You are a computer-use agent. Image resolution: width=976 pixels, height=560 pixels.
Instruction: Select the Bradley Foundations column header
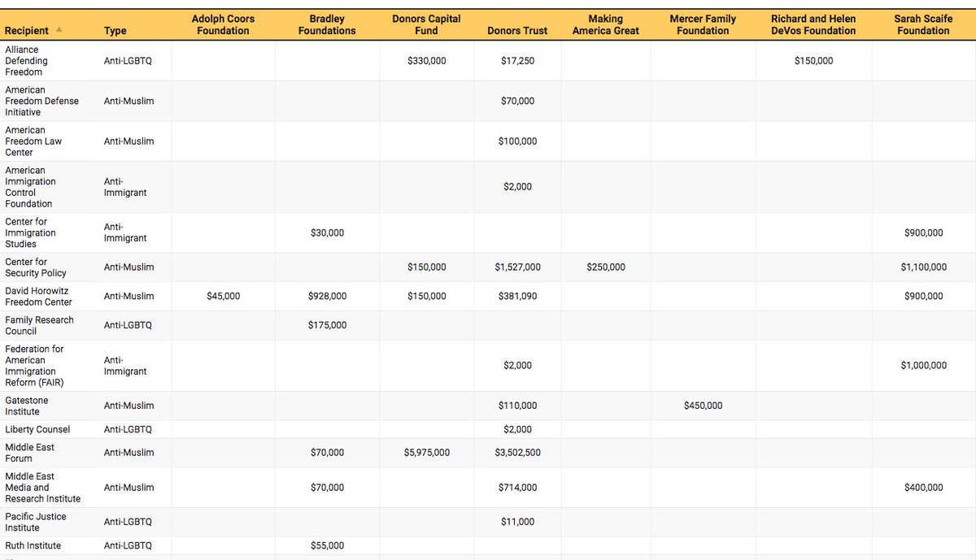pos(327,24)
